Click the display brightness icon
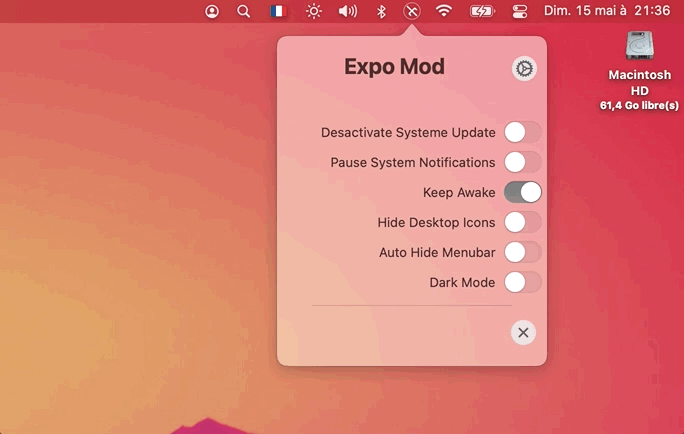 click(314, 11)
